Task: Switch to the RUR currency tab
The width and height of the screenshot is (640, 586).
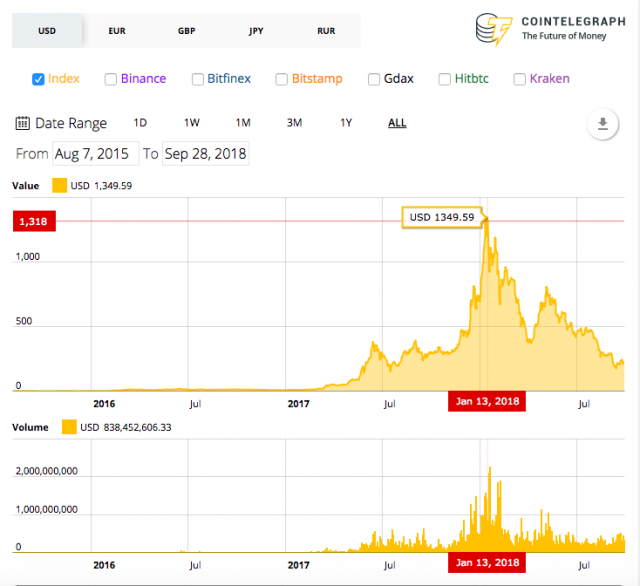Action: (326, 31)
